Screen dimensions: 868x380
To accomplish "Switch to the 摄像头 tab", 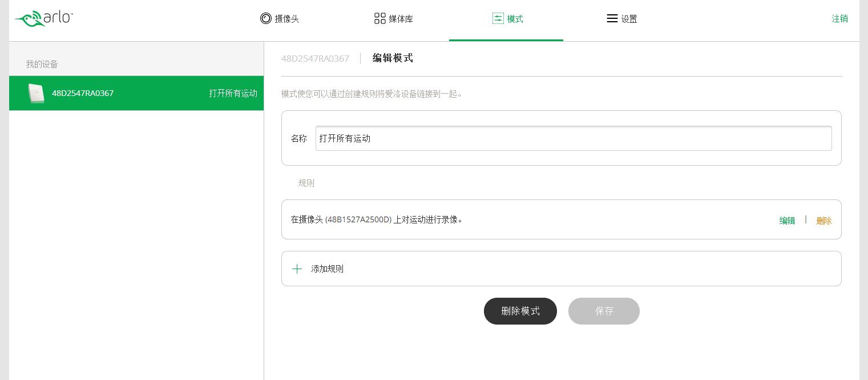I will (x=286, y=19).
